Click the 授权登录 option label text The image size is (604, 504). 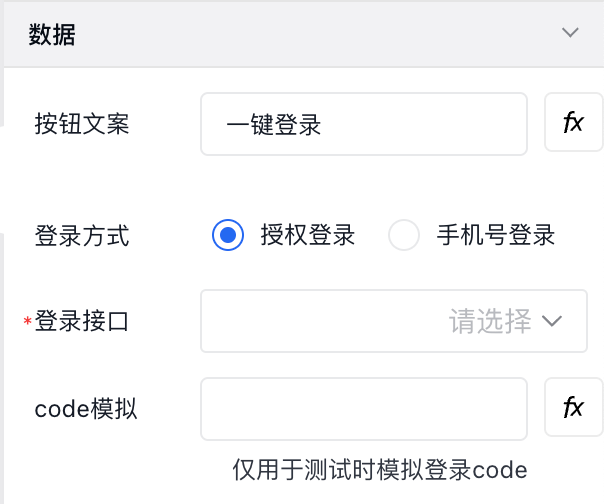308,236
